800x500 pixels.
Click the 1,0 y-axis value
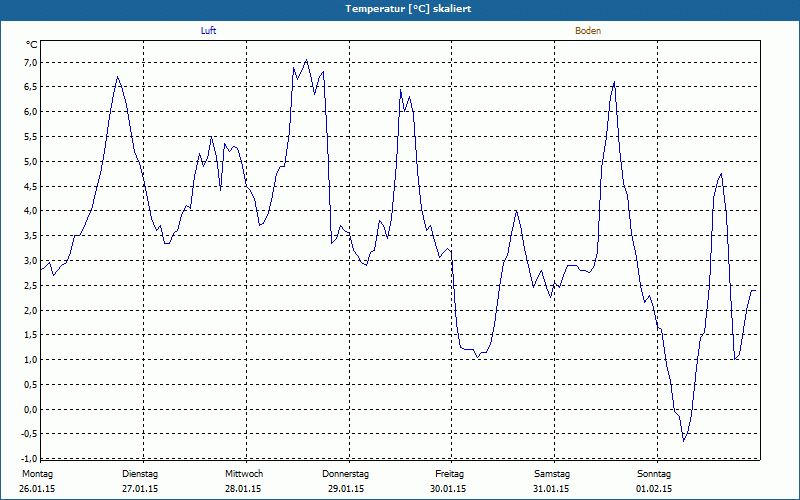(x=31, y=360)
